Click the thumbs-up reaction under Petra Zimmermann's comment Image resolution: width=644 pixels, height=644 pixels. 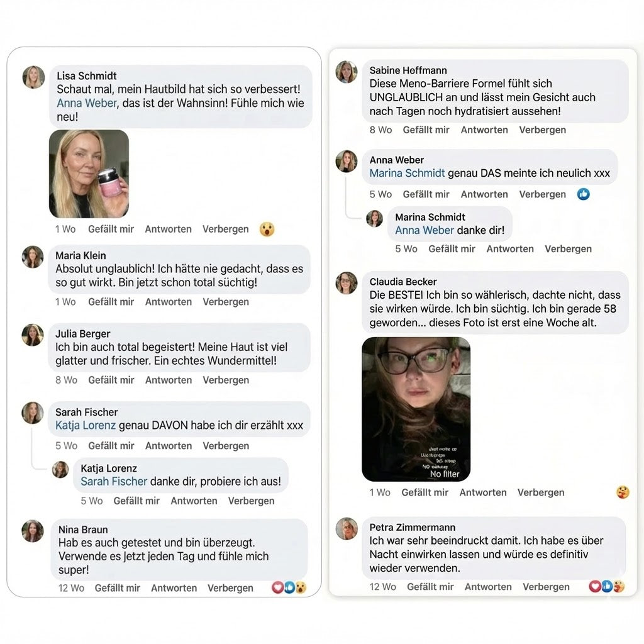pyautogui.click(x=606, y=586)
